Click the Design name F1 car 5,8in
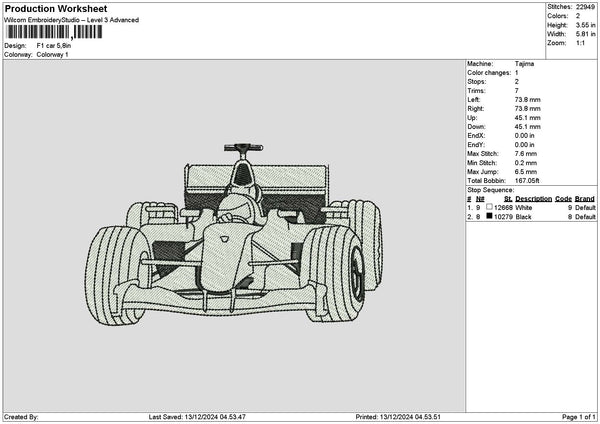This screenshot has height=424, width=600. [x=55, y=46]
